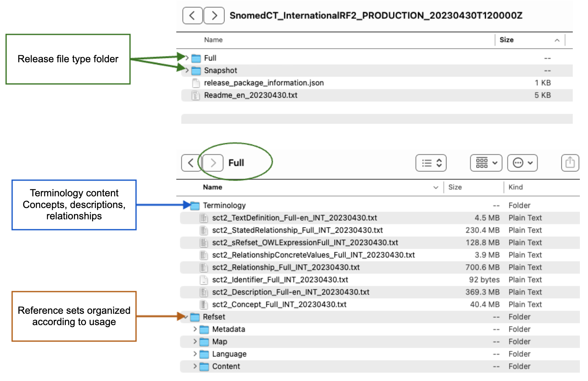
Task: Click the back arrow in the Full window
Action: click(191, 163)
